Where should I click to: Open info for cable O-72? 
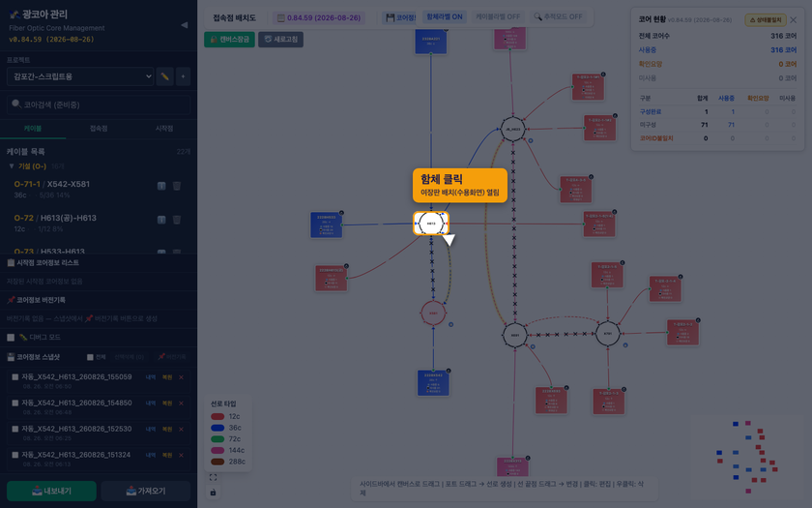[161, 220]
